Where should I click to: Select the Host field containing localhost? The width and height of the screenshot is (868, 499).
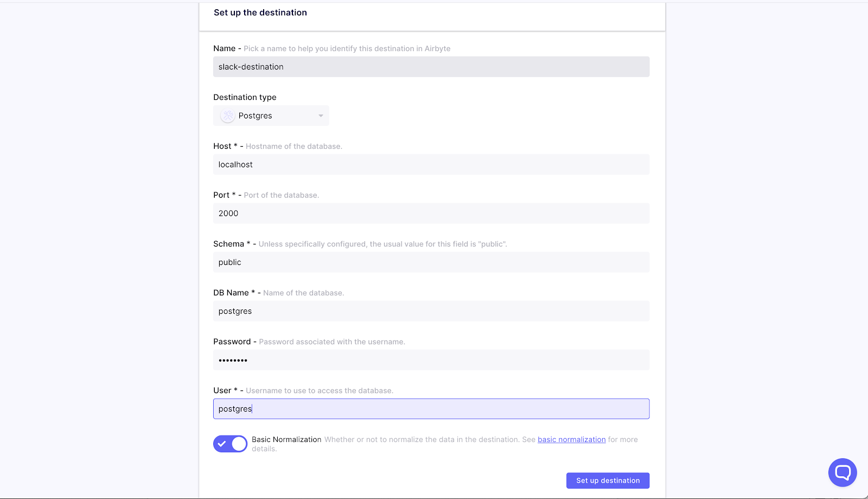(x=431, y=164)
